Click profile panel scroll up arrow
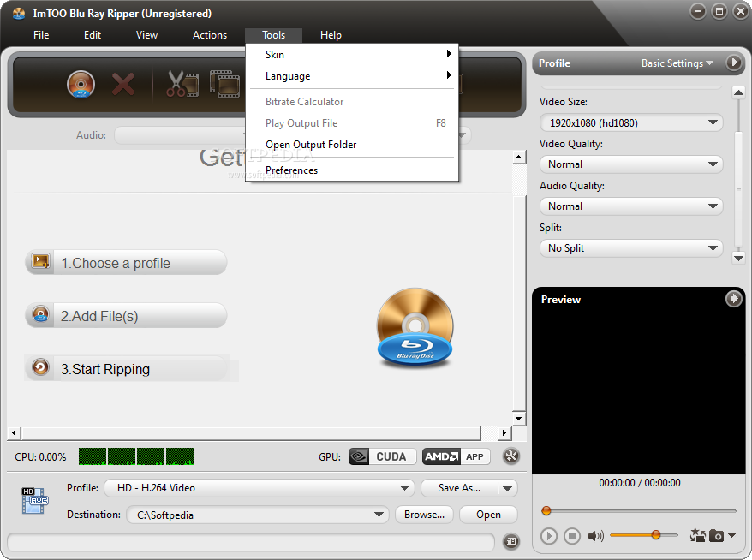This screenshot has height=560, width=752. click(x=738, y=92)
